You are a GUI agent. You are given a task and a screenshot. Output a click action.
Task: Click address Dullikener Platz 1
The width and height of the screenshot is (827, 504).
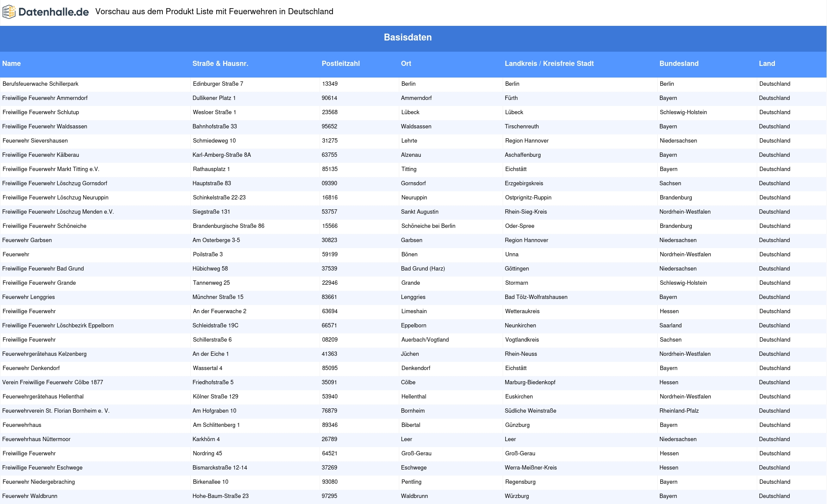(214, 98)
